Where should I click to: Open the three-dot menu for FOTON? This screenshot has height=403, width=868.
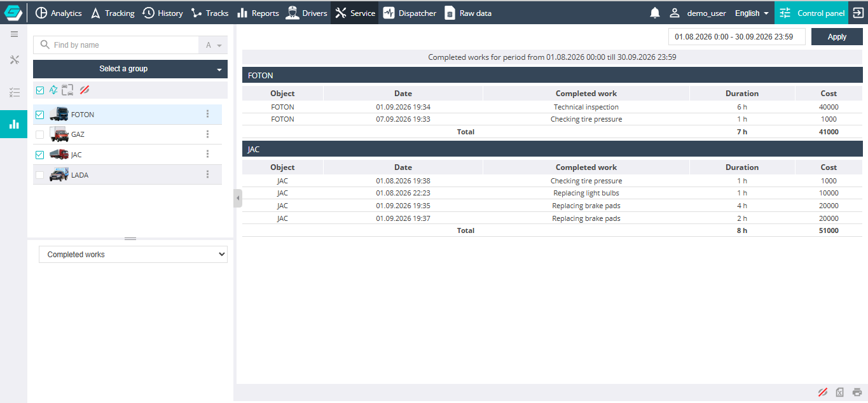click(x=207, y=114)
